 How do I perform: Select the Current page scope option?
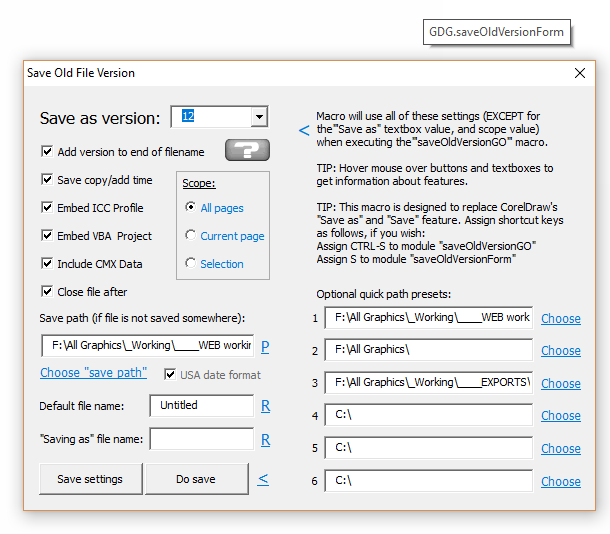[191, 236]
